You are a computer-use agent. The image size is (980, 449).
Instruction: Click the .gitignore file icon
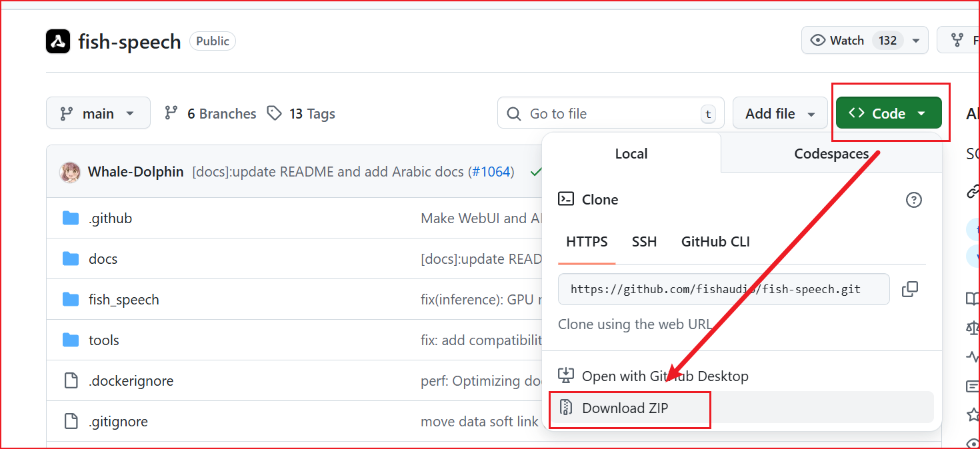click(x=71, y=421)
